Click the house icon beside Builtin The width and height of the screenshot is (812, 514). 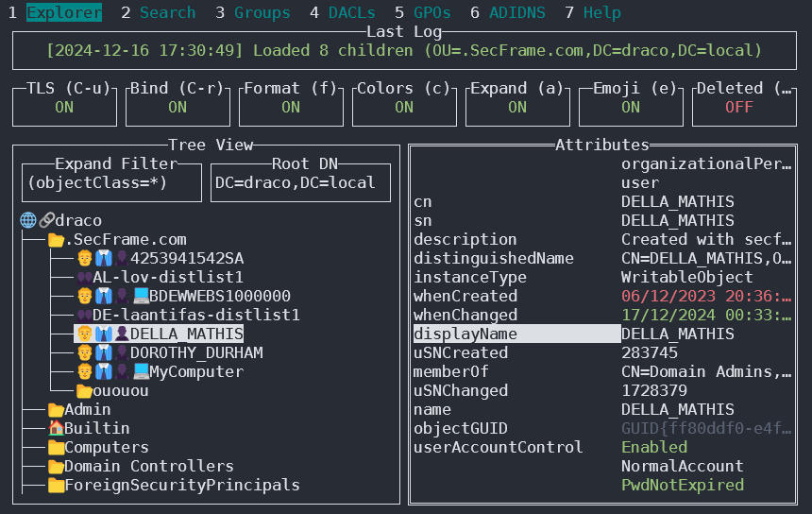click(56, 428)
